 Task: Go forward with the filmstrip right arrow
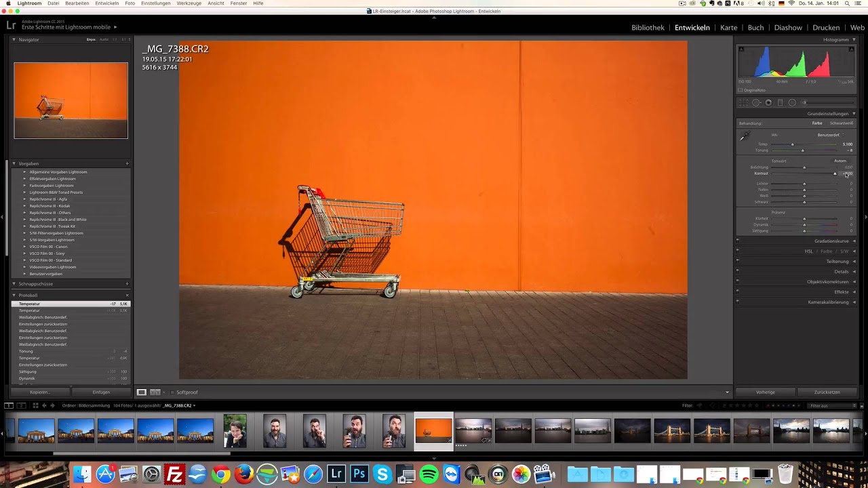(x=54, y=405)
